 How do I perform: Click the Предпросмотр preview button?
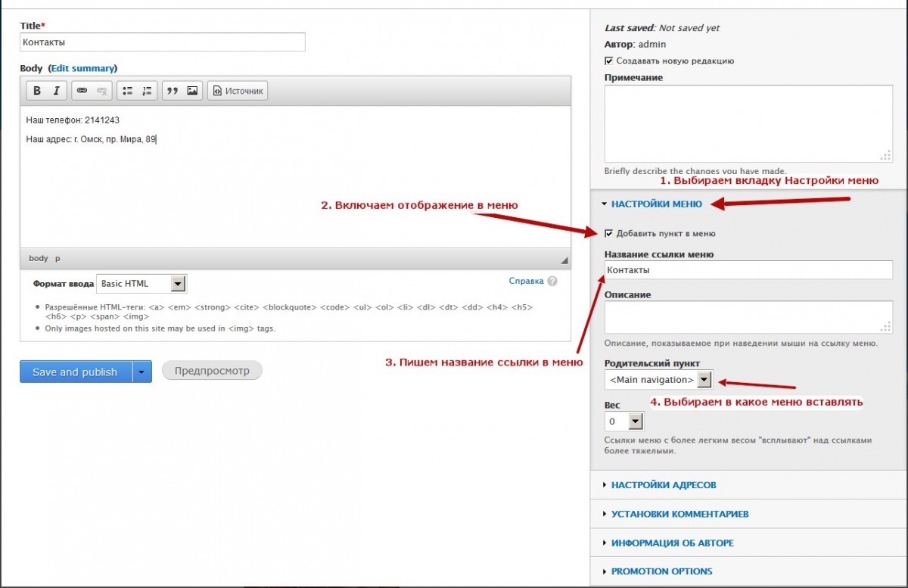212,371
